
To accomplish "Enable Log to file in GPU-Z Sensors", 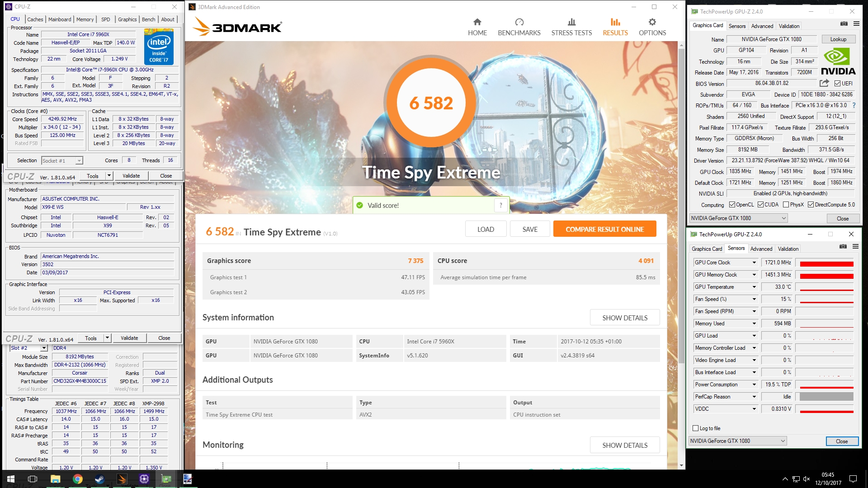I will point(695,428).
